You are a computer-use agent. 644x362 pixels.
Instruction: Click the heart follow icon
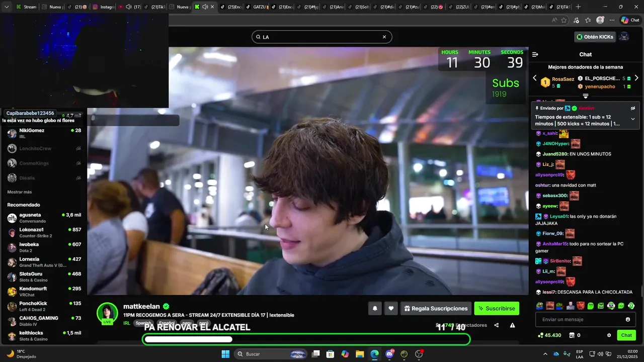(x=391, y=308)
